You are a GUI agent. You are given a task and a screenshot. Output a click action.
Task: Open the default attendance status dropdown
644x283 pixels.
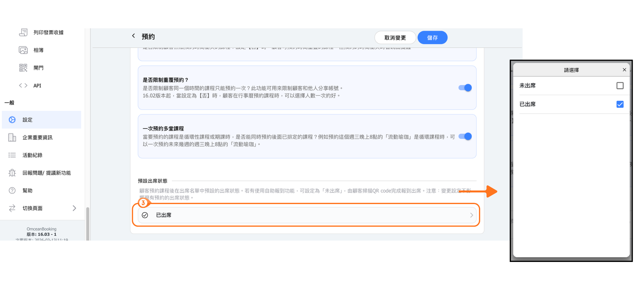(x=307, y=215)
